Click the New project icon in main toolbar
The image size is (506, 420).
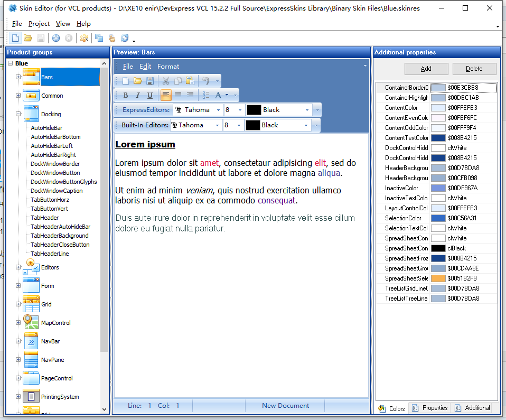pos(15,38)
